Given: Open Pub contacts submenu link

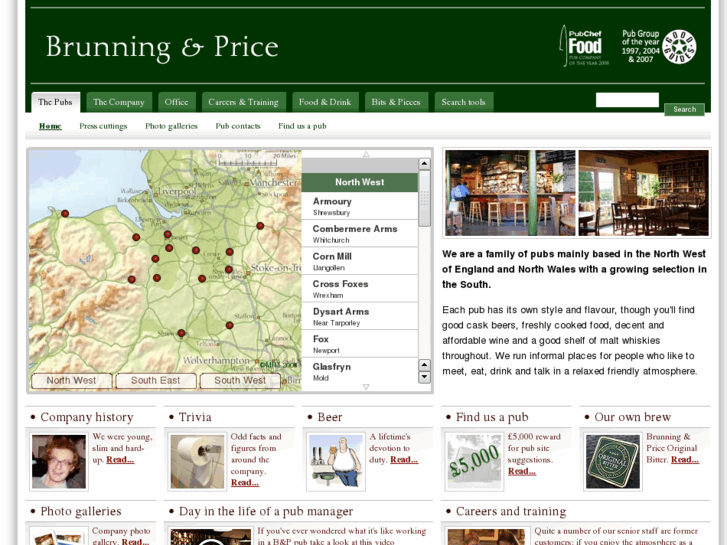Looking at the screenshot, I should coord(238,126).
